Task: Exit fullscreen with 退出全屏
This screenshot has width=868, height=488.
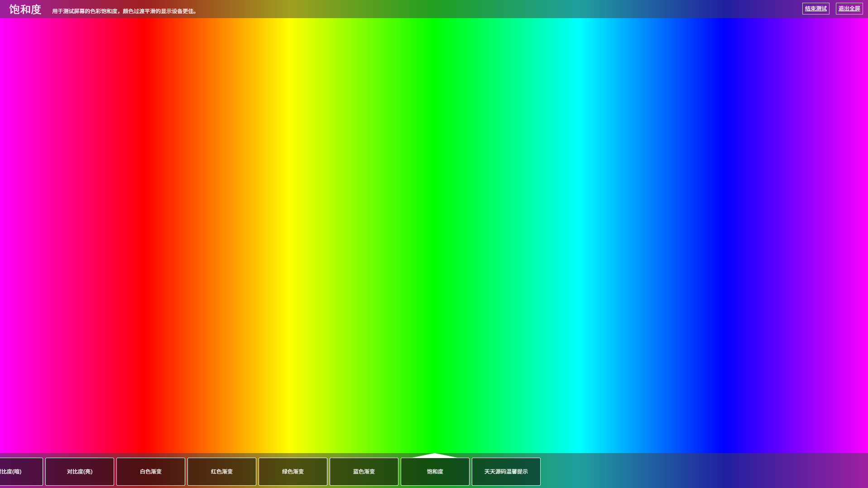Action: pyautogui.click(x=849, y=9)
